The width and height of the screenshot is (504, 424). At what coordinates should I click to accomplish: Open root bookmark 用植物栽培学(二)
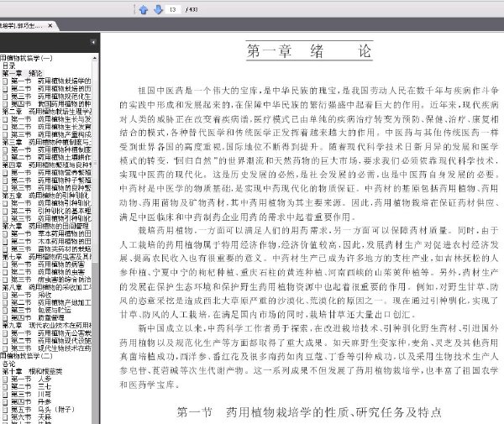pos(26,356)
